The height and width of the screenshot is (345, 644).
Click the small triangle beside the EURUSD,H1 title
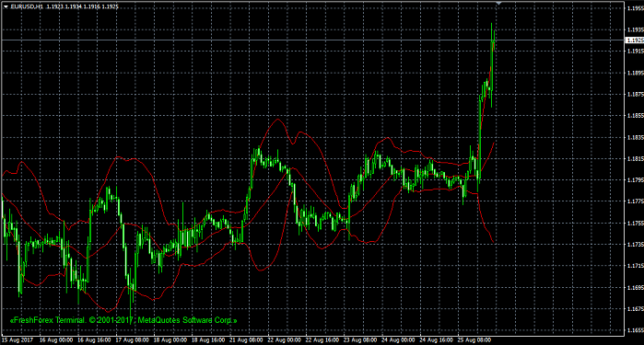coord(6,7)
